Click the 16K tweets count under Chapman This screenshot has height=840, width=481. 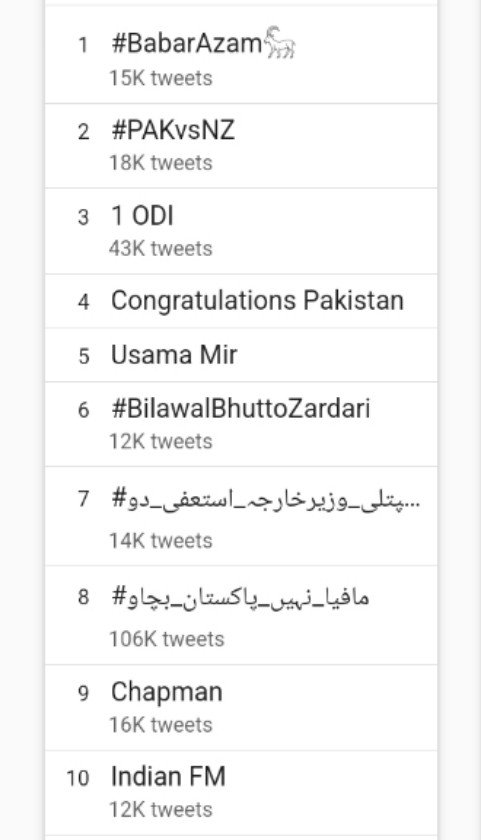(161, 725)
